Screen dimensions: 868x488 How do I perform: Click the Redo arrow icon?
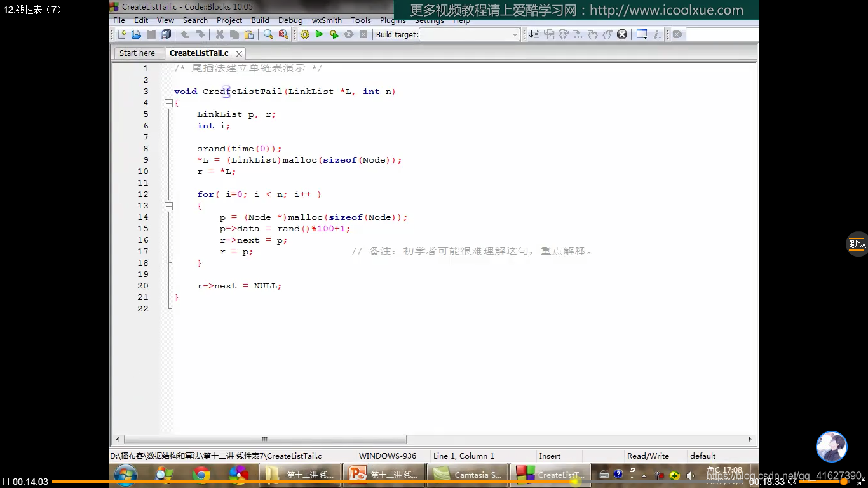200,34
